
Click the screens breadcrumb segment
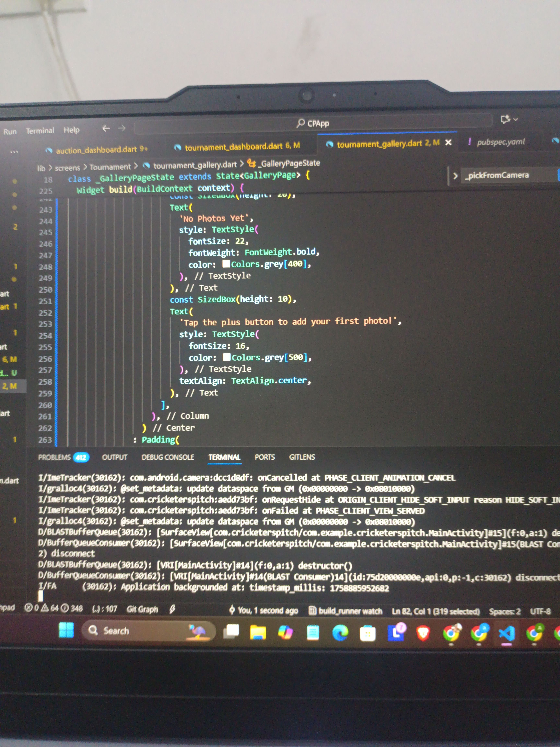68,167
